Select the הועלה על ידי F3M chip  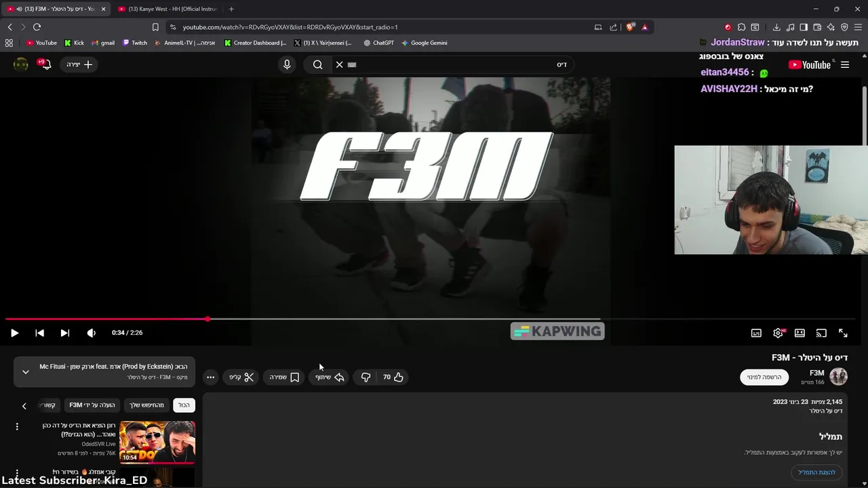[92, 405]
